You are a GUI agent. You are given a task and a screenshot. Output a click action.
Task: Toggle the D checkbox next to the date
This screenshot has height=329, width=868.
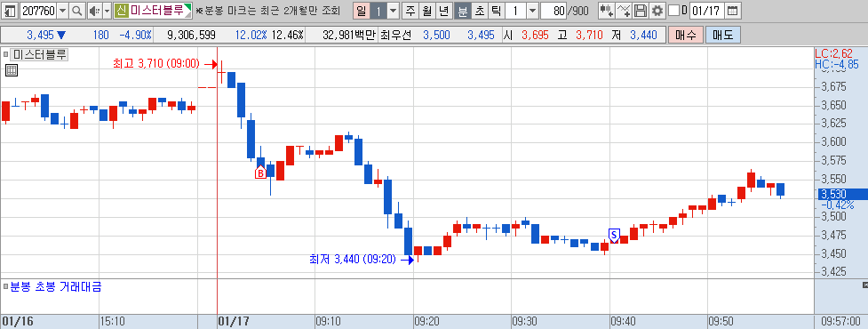click(x=673, y=10)
